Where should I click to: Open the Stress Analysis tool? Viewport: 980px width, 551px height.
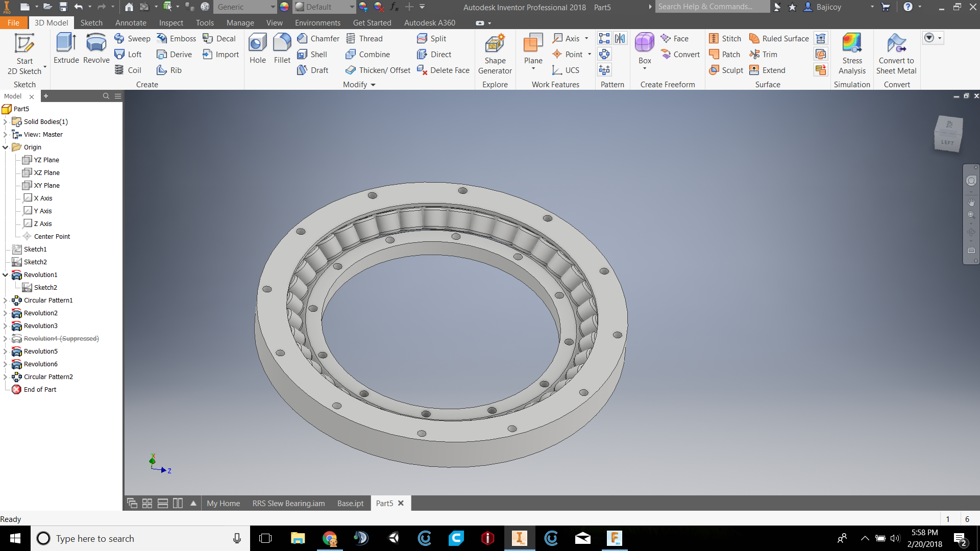[852, 54]
